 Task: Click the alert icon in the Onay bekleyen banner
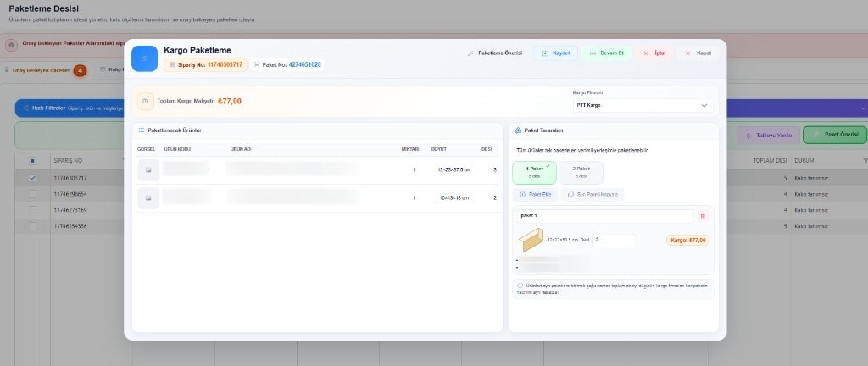pos(12,45)
